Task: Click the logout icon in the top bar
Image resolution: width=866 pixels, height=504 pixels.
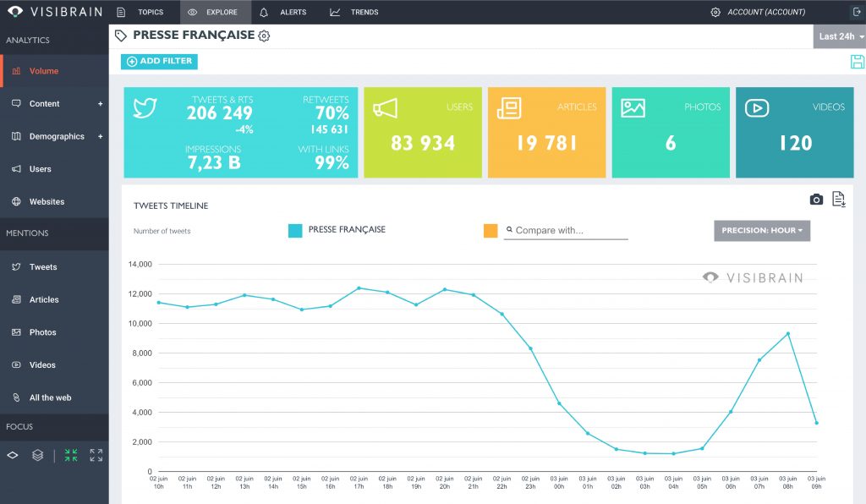Action: [x=855, y=11]
